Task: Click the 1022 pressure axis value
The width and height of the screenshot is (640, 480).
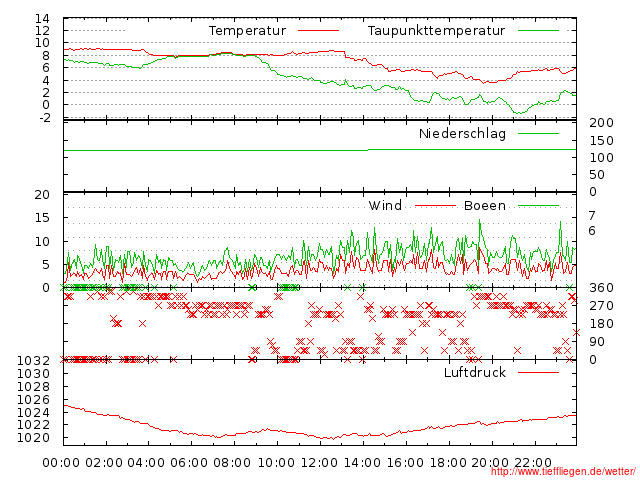Action: click(33, 425)
